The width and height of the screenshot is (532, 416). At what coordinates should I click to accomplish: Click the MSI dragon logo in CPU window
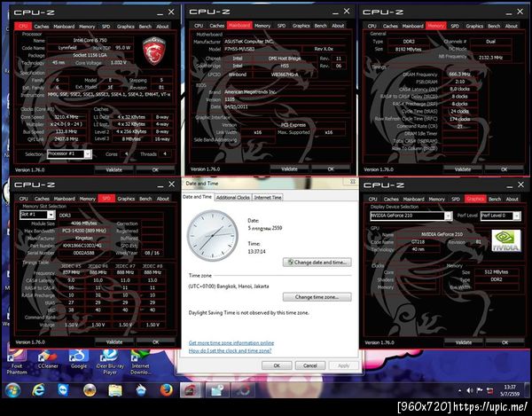(153, 51)
